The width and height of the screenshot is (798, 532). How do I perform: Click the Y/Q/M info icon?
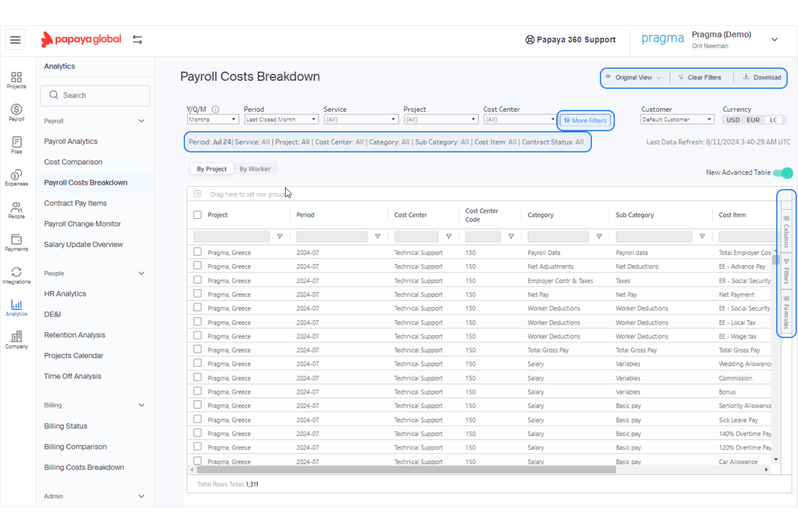pyautogui.click(x=216, y=109)
